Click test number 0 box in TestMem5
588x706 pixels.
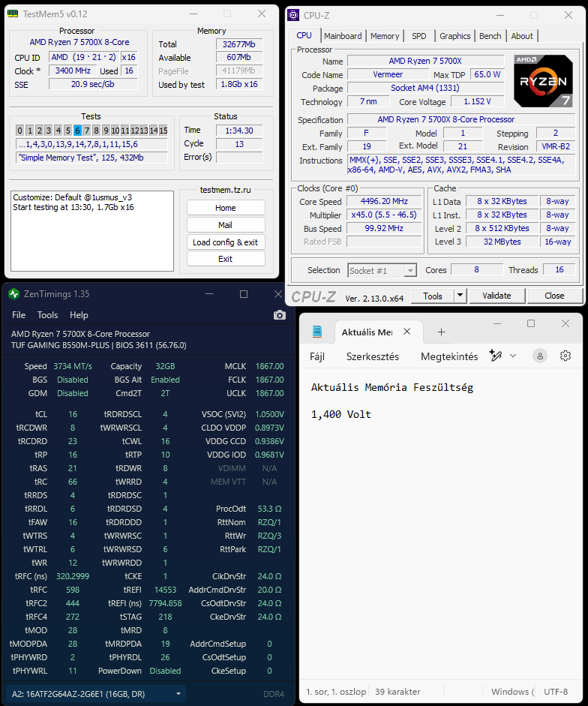pyautogui.click(x=19, y=131)
